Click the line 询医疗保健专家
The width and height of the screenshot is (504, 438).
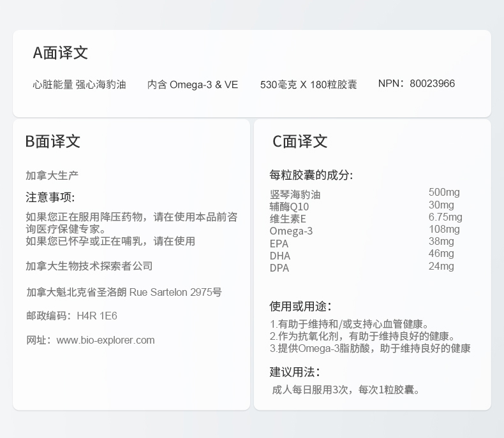(66, 229)
